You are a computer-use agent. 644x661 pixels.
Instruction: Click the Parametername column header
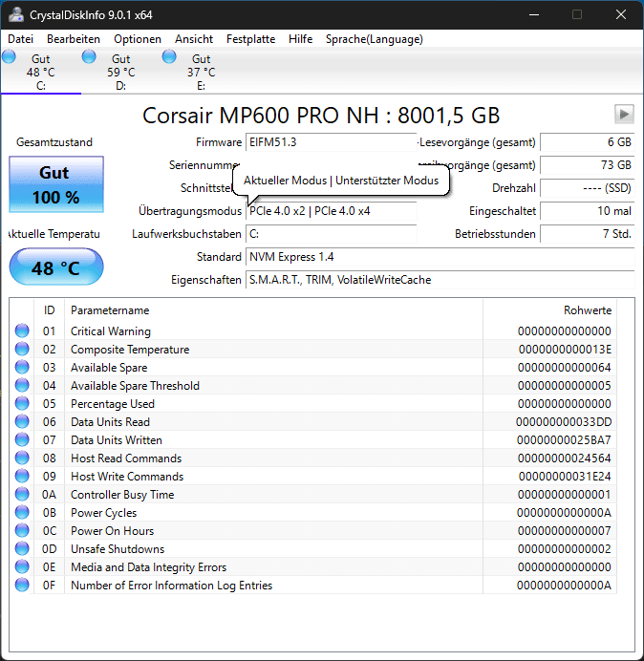point(273,310)
